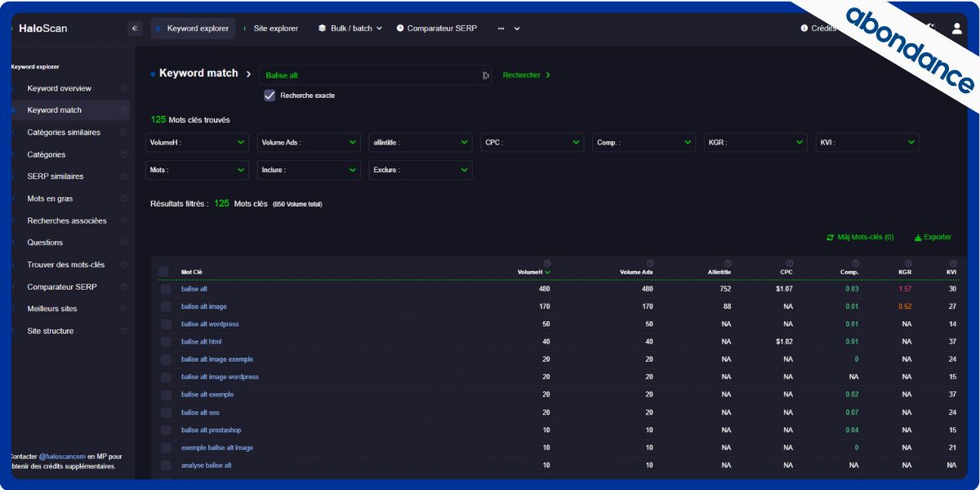Image resolution: width=980 pixels, height=490 pixels.
Task: Open the Bulk / batch menu
Action: [350, 29]
